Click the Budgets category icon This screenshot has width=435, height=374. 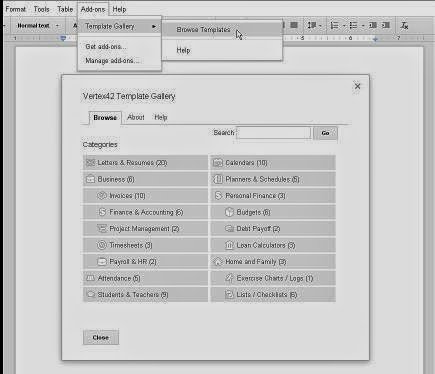point(229,212)
